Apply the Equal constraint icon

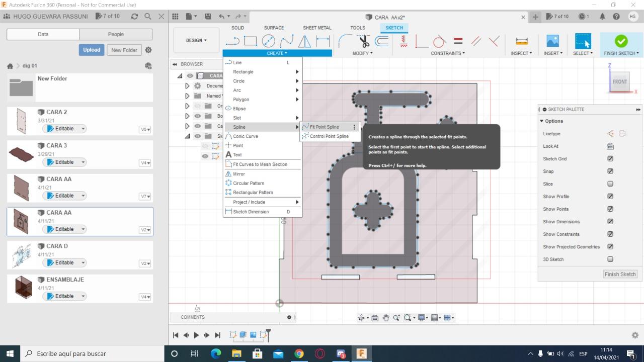tap(458, 41)
